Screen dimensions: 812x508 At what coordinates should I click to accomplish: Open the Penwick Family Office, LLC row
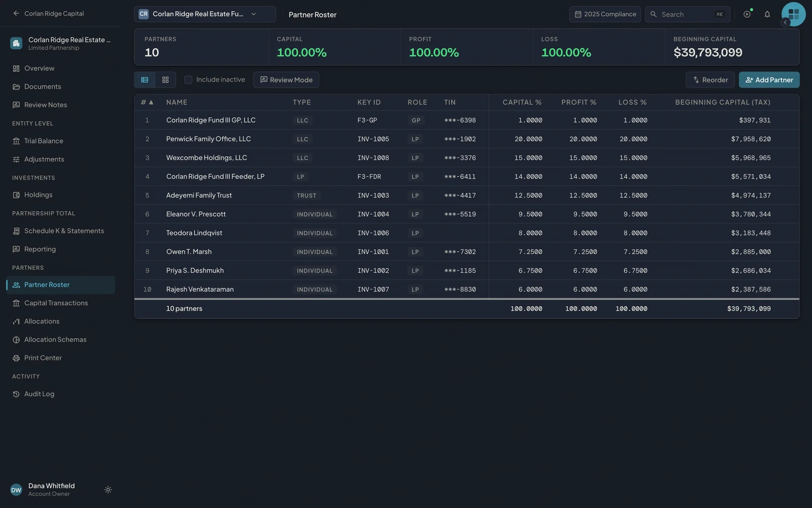pos(467,139)
